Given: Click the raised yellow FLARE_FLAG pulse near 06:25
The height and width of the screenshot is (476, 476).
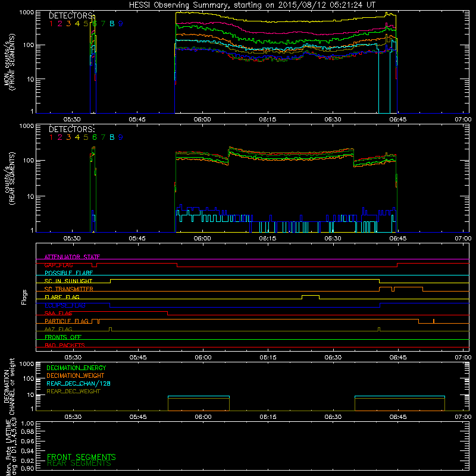Looking at the screenshot, I should (310, 297).
